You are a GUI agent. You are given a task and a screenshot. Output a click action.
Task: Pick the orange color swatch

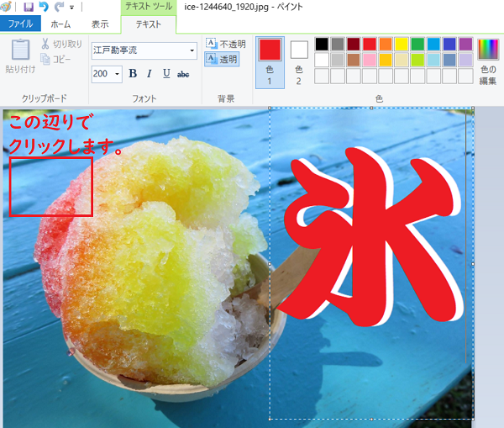pos(386,44)
